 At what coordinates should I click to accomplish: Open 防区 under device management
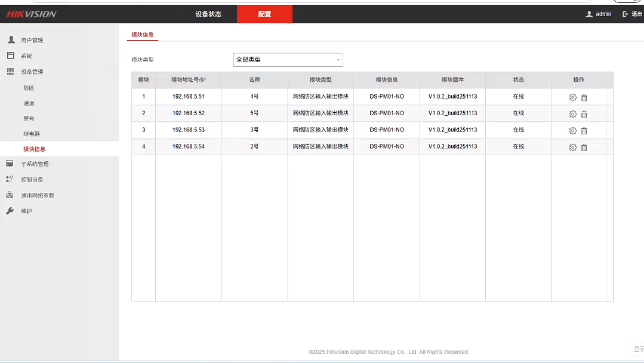[x=29, y=88]
